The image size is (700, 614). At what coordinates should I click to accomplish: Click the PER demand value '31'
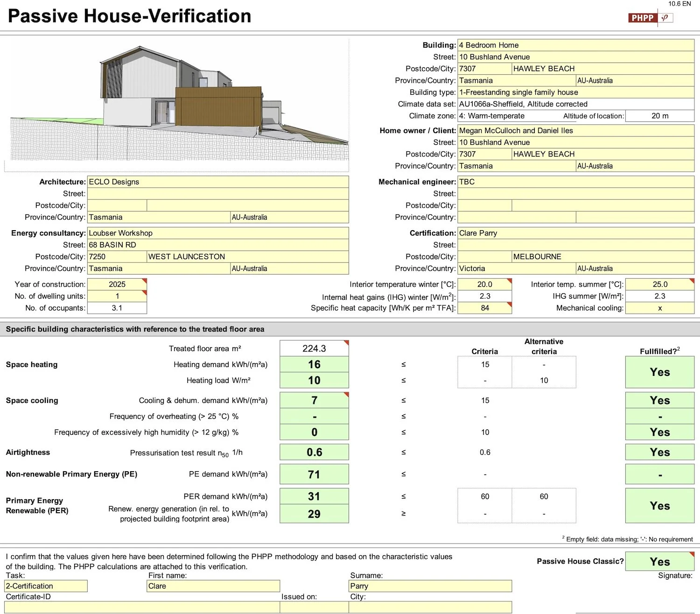315,496
